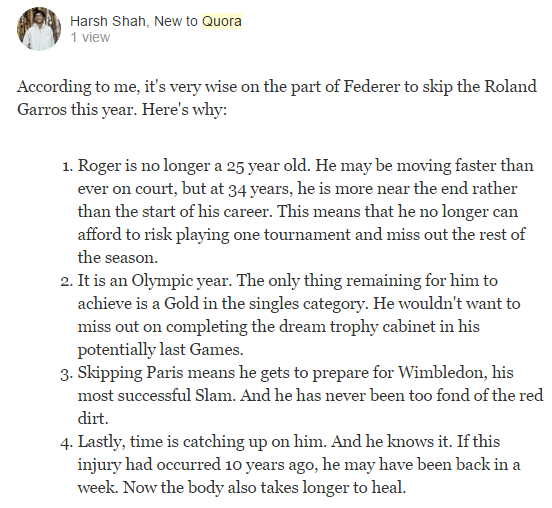Click 'potentially last Games.' line
This screenshot has width=552, height=508.
161,350
